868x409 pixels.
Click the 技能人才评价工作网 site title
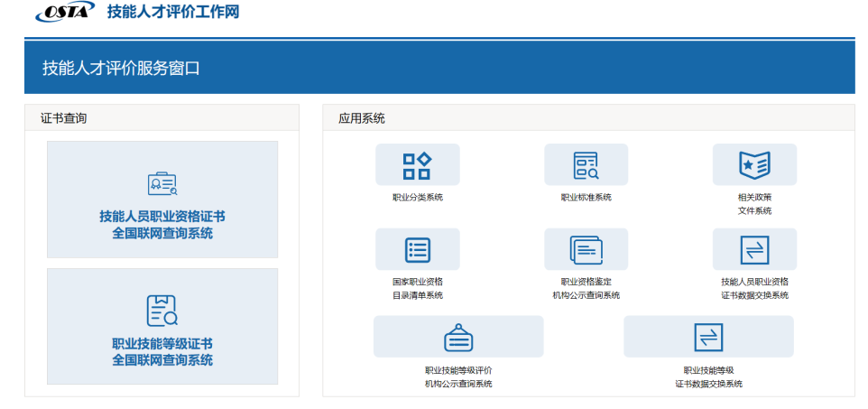tap(173, 12)
